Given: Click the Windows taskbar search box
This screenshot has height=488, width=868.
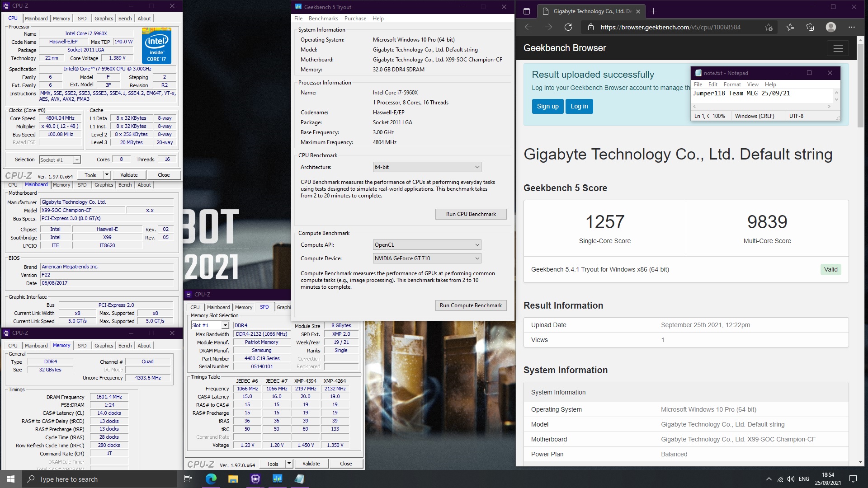Looking at the screenshot, I should tap(99, 479).
